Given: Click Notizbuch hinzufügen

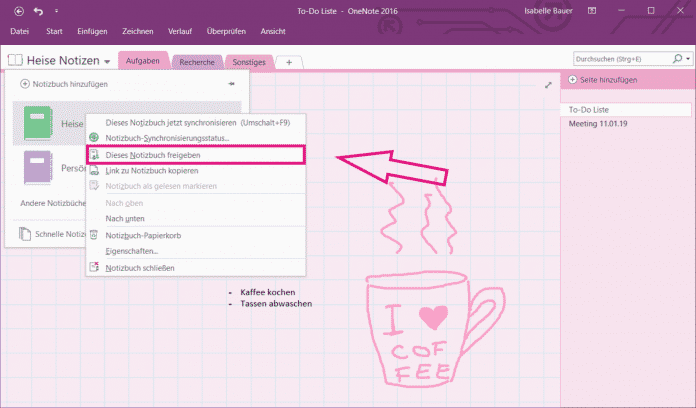Looking at the screenshot, I should pyautogui.click(x=70, y=84).
